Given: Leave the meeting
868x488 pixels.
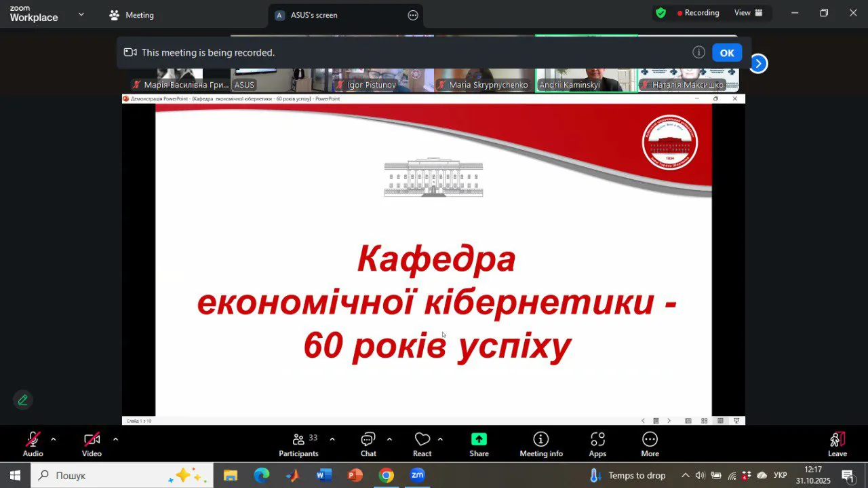Looking at the screenshot, I should tap(837, 445).
